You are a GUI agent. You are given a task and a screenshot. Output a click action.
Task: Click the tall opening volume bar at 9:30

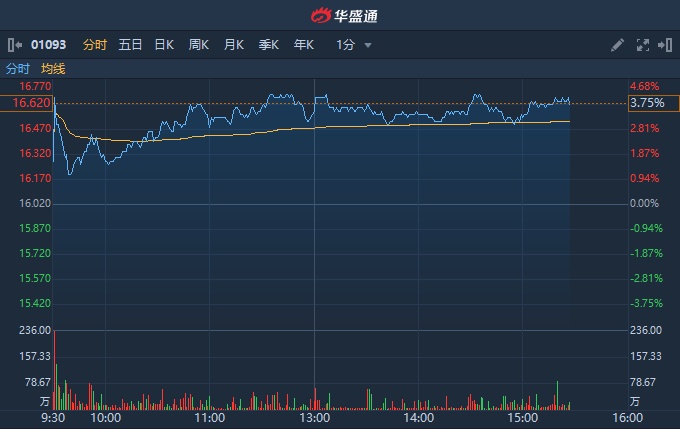click(54, 370)
